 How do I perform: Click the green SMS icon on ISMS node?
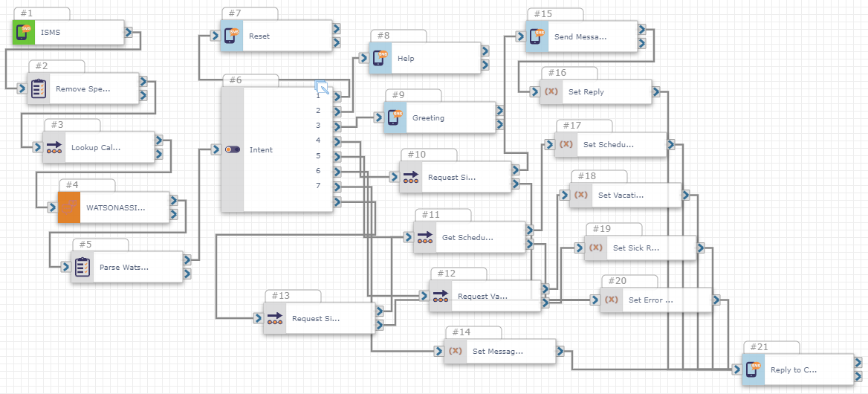(x=24, y=32)
